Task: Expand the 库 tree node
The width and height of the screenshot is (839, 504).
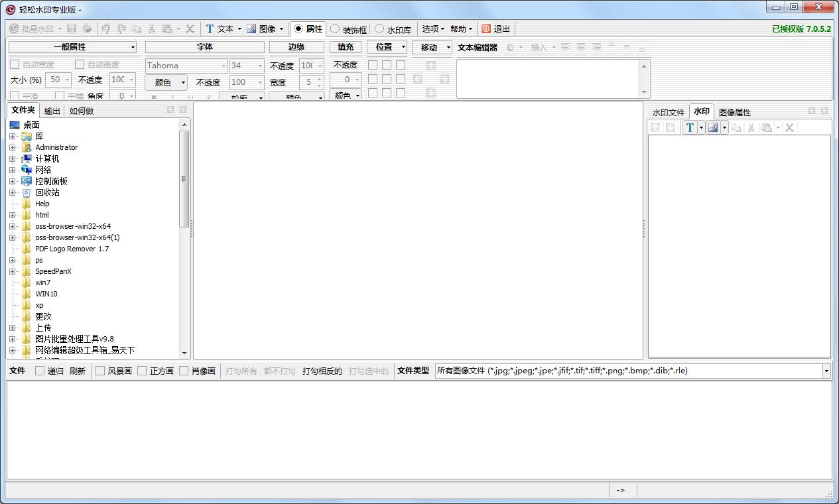Action: [13, 137]
